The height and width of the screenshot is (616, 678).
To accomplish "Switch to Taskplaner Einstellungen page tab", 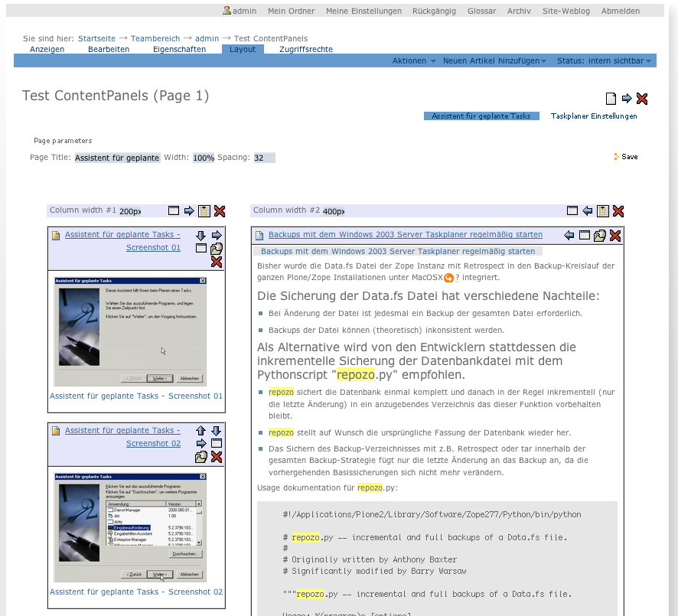I will tap(594, 116).
